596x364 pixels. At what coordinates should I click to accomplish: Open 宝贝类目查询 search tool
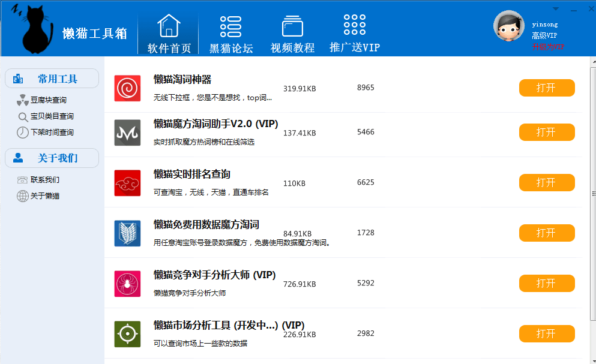[52, 116]
